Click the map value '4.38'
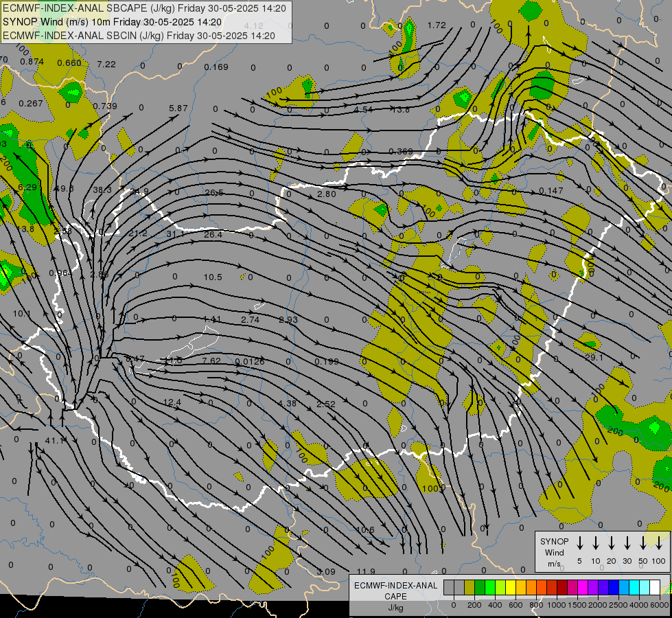This screenshot has height=618, width=672. point(287,403)
